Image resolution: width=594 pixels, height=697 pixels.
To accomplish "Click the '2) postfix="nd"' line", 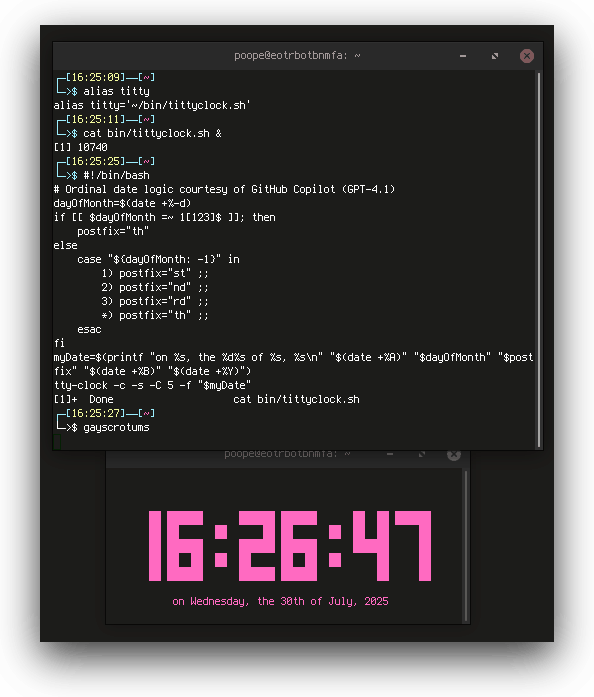I will coord(155,287).
